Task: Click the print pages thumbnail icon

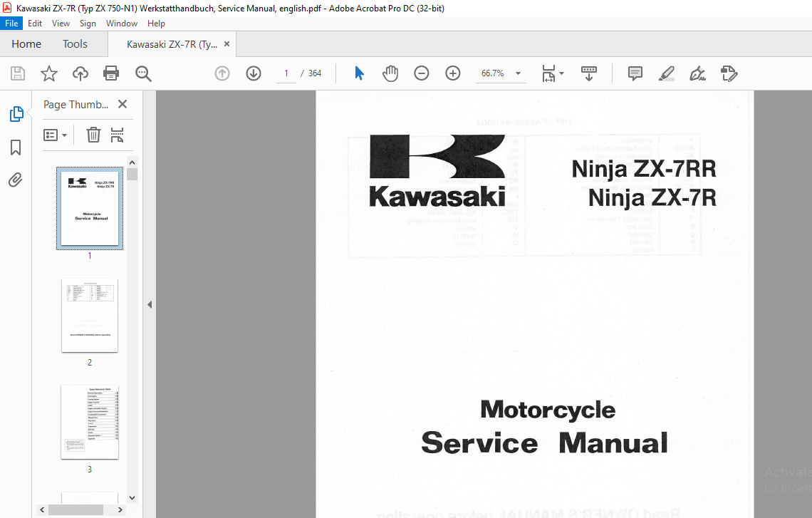Action: (117, 135)
